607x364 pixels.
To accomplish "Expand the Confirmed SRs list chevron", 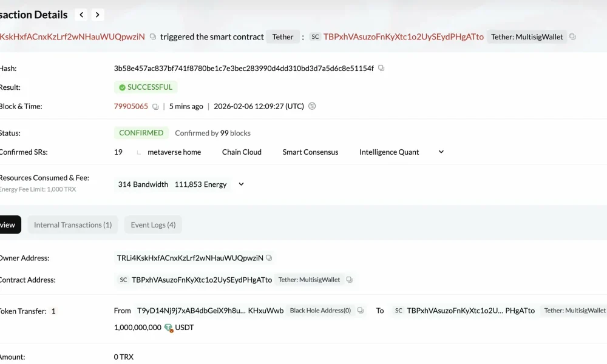I will [441, 152].
